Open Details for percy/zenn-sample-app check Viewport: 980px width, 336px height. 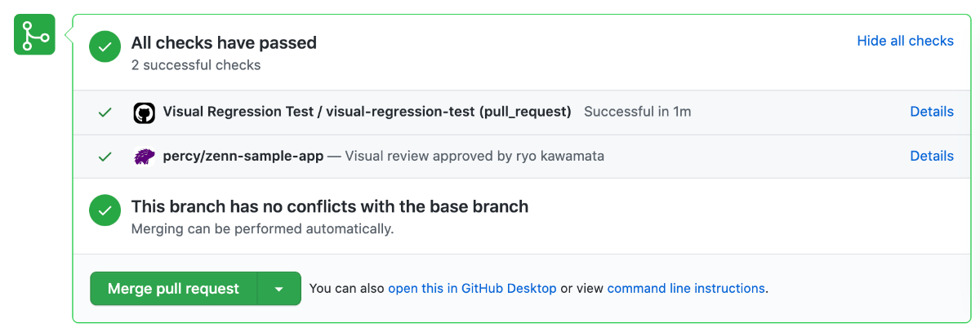[932, 156]
